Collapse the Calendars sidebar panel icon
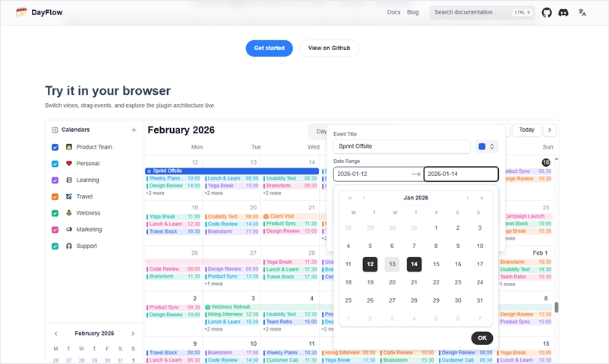This screenshot has width=609, height=364. (x=55, y=130)
